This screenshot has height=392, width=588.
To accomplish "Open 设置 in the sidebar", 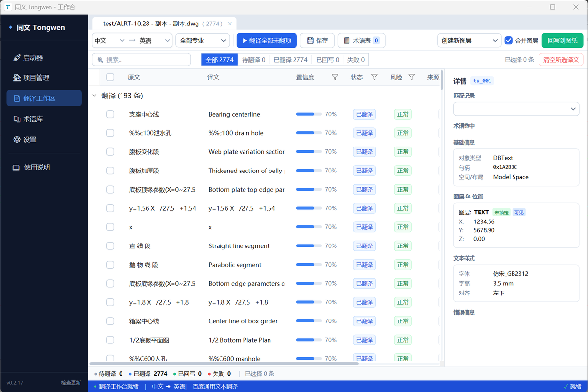I will click(x=44, y=140).
